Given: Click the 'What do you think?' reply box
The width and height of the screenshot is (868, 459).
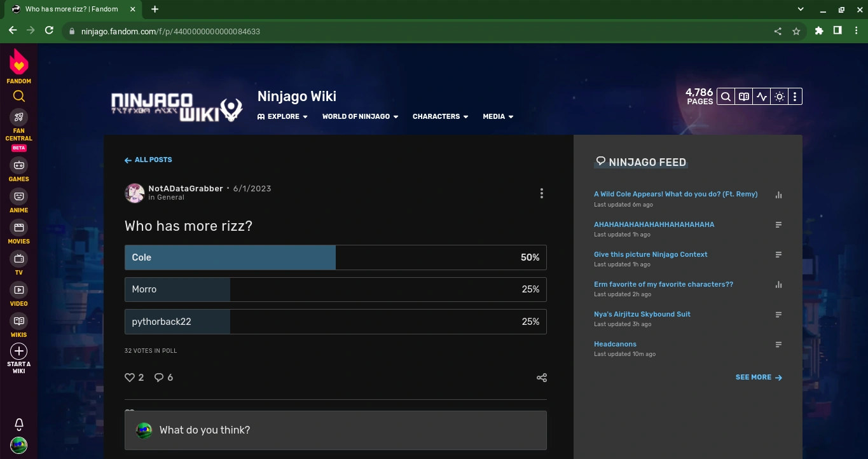Looking at the screenshot, I should 335,430.
